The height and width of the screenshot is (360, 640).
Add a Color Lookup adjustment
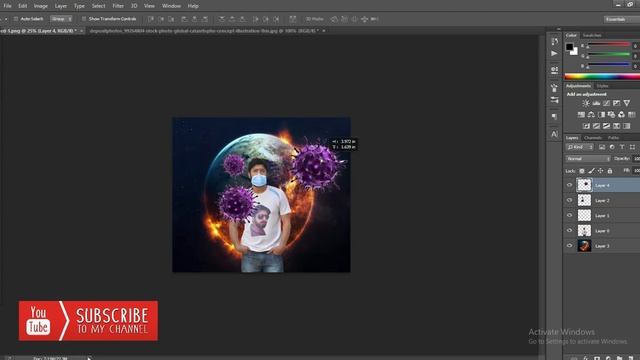(x=631, y=115)
